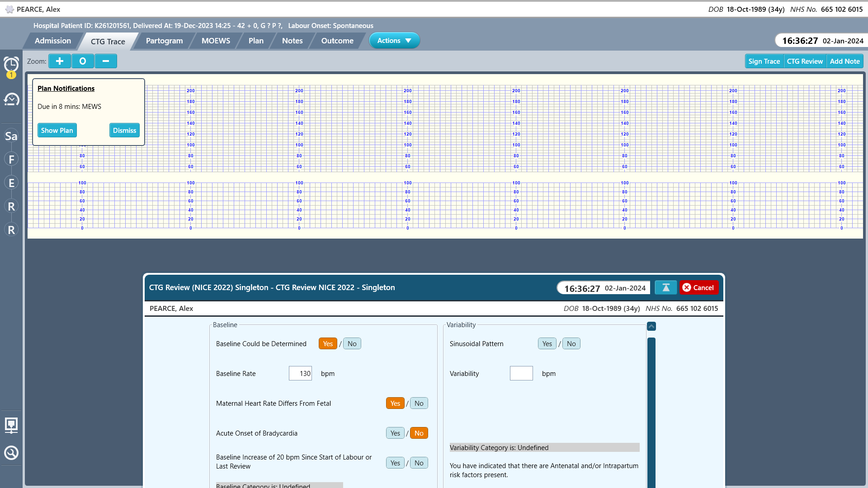Viewport: 868px width, 488px height.
Task: Click the Add Note button
Action: 844,61
